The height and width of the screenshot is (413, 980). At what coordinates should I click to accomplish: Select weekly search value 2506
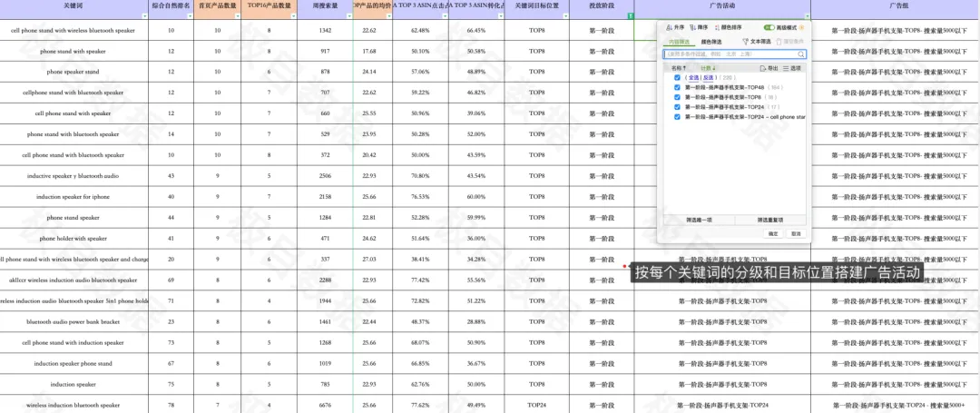325,176
